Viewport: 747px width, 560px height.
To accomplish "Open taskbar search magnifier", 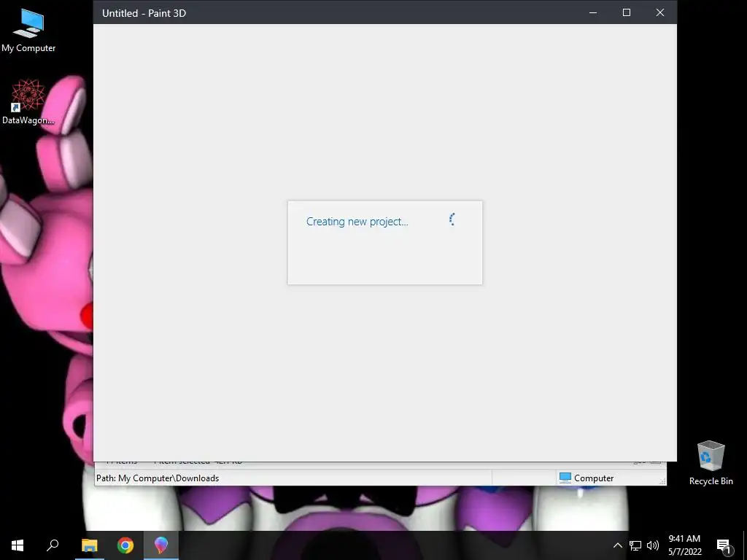I will [x=53, y=545].
